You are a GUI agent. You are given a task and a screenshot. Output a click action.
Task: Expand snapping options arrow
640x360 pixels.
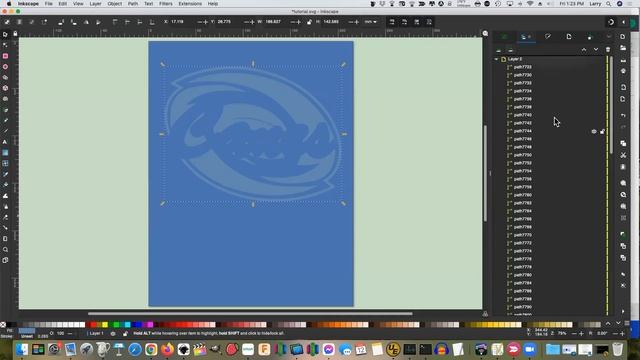click(x=623, y=22)
